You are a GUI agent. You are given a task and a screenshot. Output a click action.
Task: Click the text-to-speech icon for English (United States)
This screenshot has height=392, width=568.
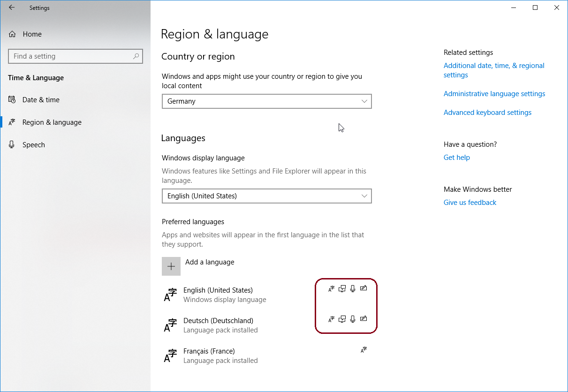(342, 289)
